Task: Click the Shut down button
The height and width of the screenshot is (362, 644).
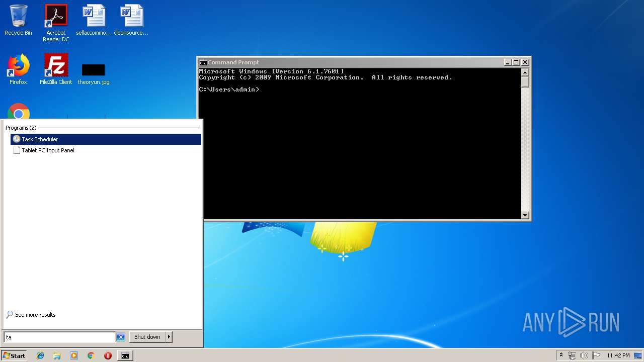Action: (x=147, y=337)
